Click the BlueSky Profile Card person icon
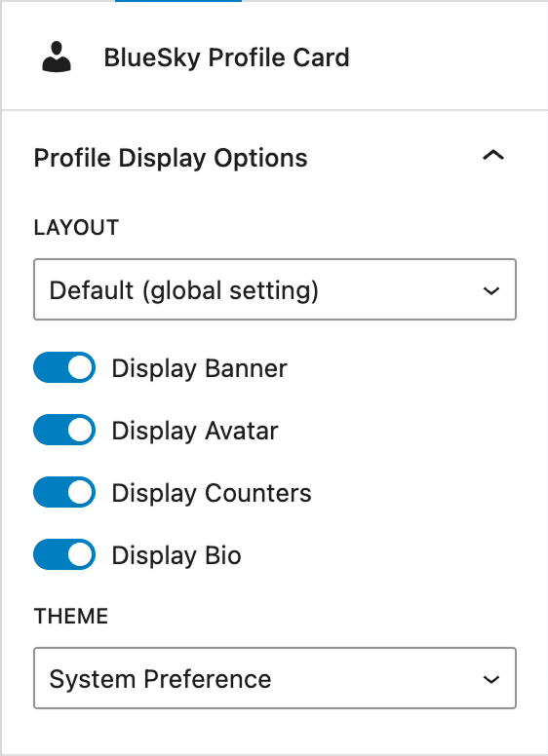The width and height of the screenshot is (548, 756). click(57, 57)
